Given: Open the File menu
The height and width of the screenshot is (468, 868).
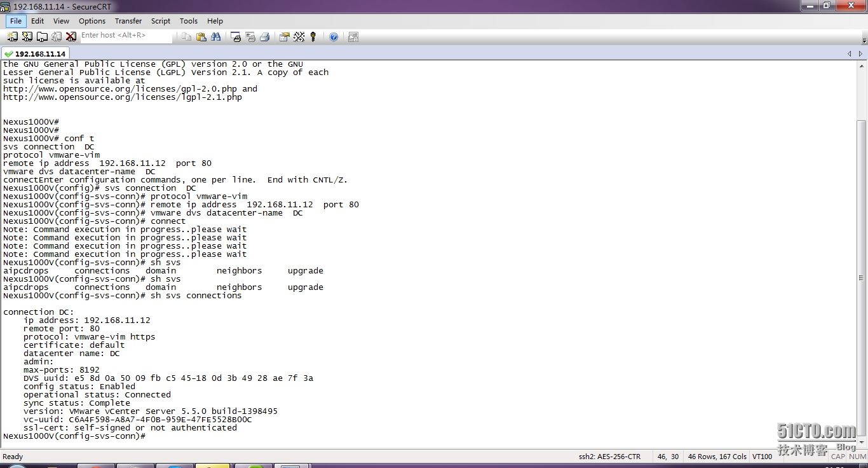Looking at the screenshot, I should tap(16, 21).
